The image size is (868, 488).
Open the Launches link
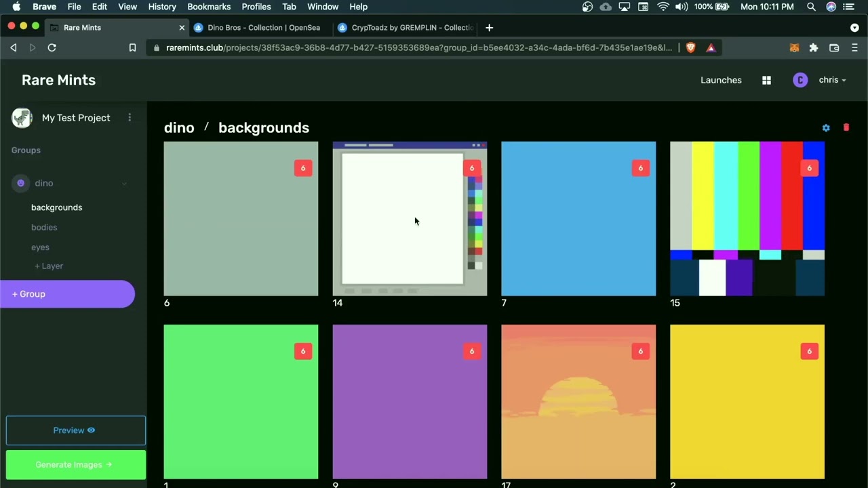pyautogui.click(x=721, y=80)
